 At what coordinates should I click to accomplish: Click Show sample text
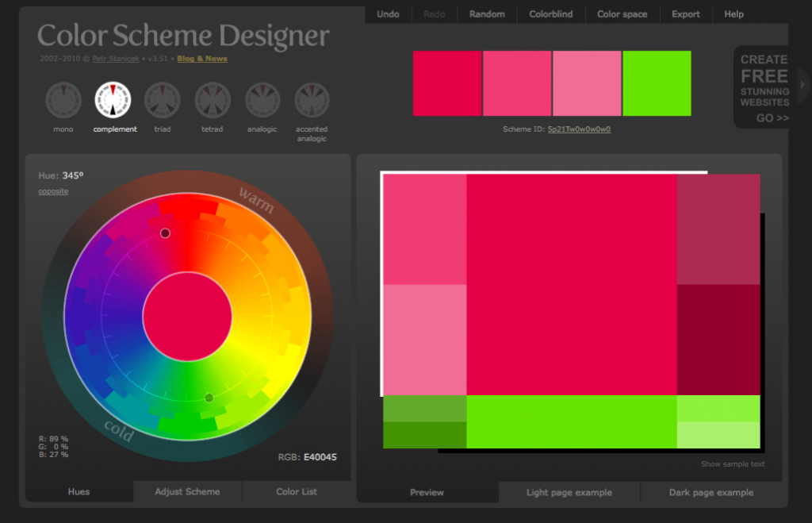[733, 464]
